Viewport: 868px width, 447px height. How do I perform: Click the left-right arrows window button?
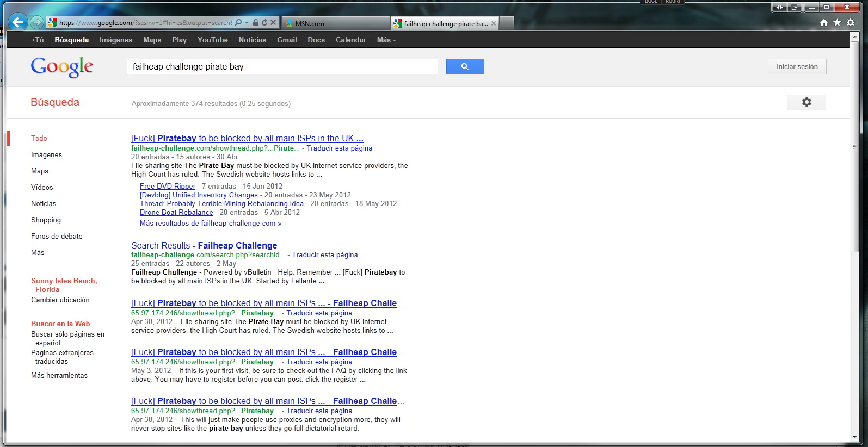(779, 7)
